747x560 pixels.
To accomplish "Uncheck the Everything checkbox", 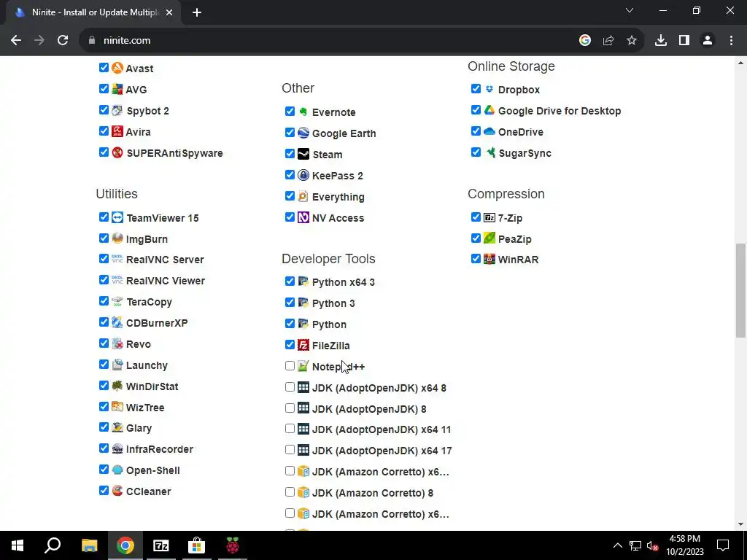I will pos(290,195).
